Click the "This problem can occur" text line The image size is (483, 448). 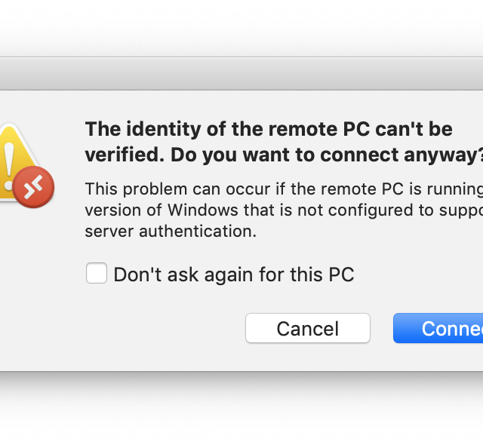coord(284,188)
